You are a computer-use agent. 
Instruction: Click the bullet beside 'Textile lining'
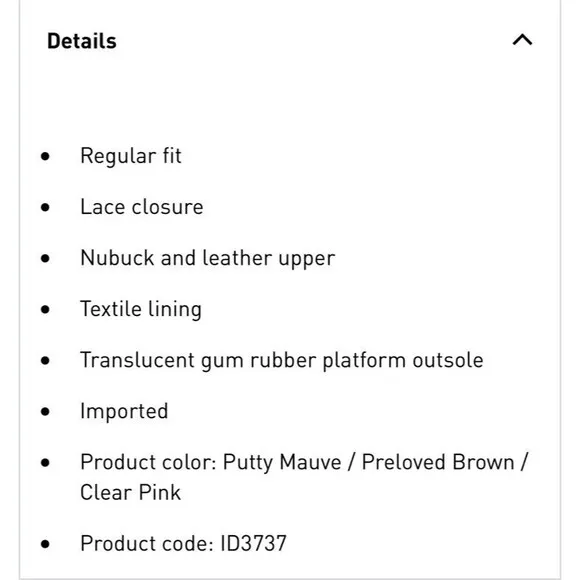[45, 309]
